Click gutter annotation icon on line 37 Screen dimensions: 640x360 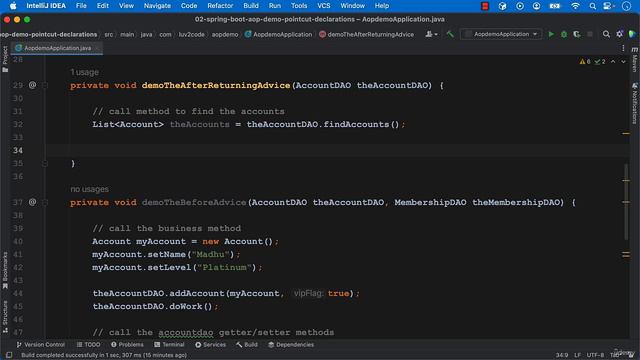click(32, 202)
